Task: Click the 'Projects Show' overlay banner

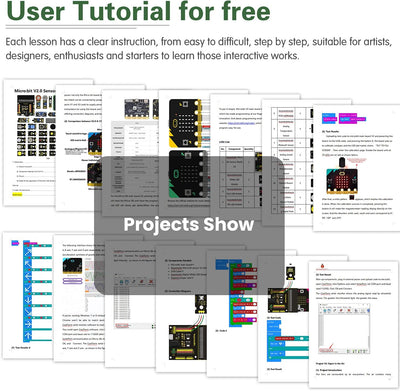Action: click(x=189, y=225)
